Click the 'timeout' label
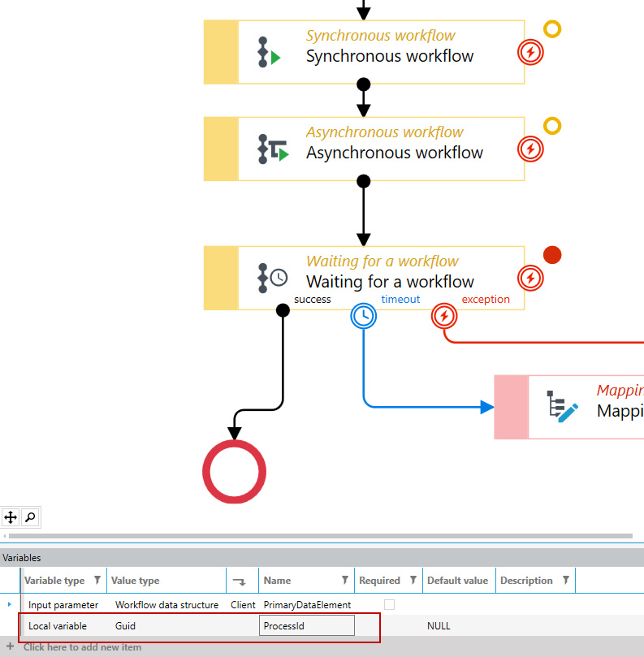This screenshot has height=657, width=644. click(400, 299)
